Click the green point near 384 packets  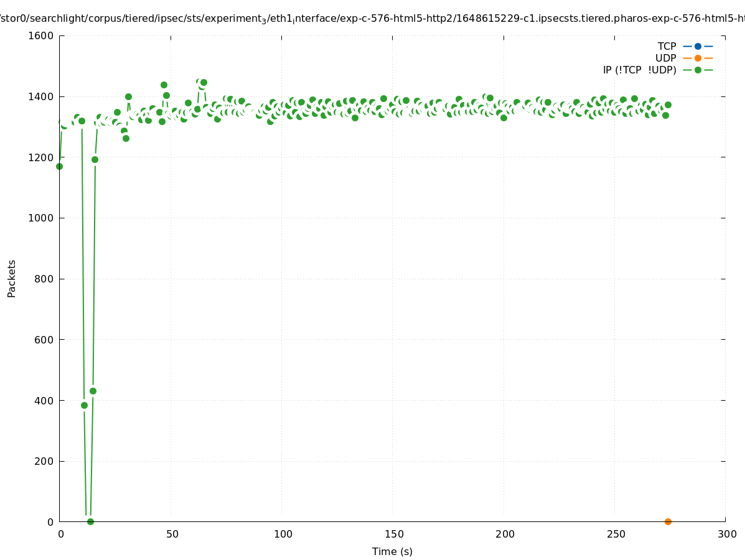coord(84,405)
